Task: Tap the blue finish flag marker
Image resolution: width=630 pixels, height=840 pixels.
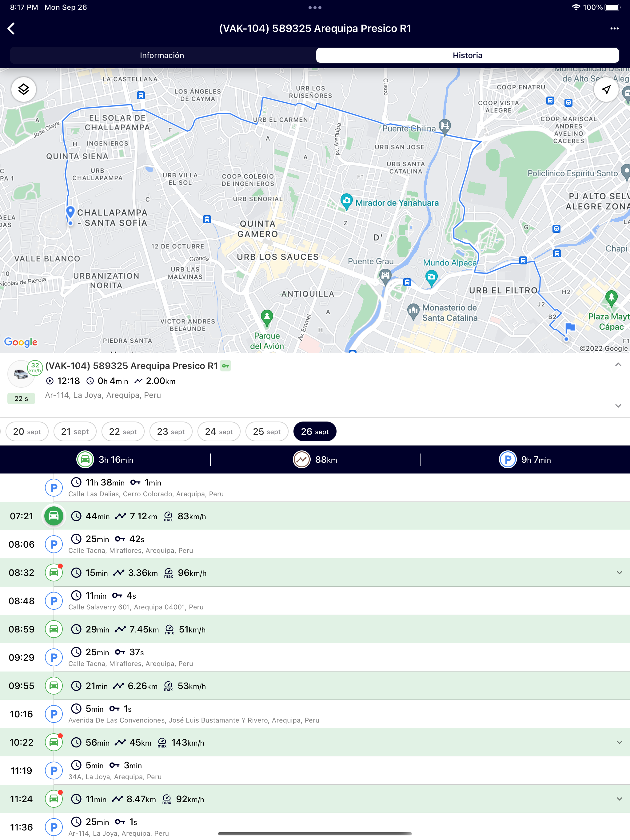Action: coord(570,328)
